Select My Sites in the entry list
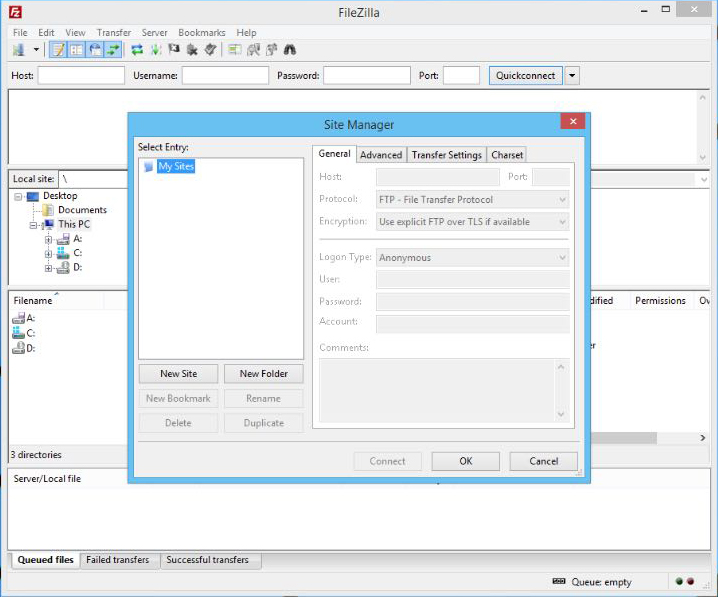 click(176, 167)
